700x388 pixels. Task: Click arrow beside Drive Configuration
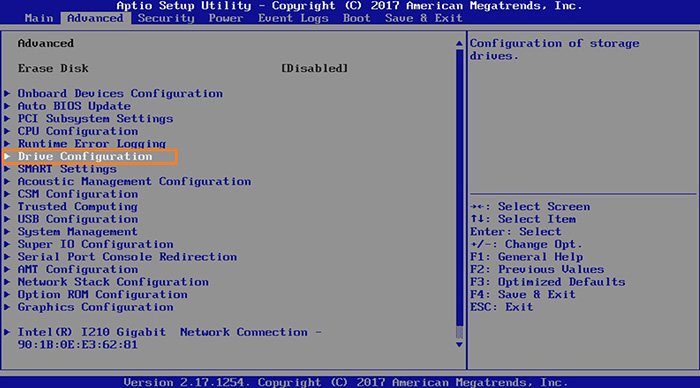click(x=7, y=156)
